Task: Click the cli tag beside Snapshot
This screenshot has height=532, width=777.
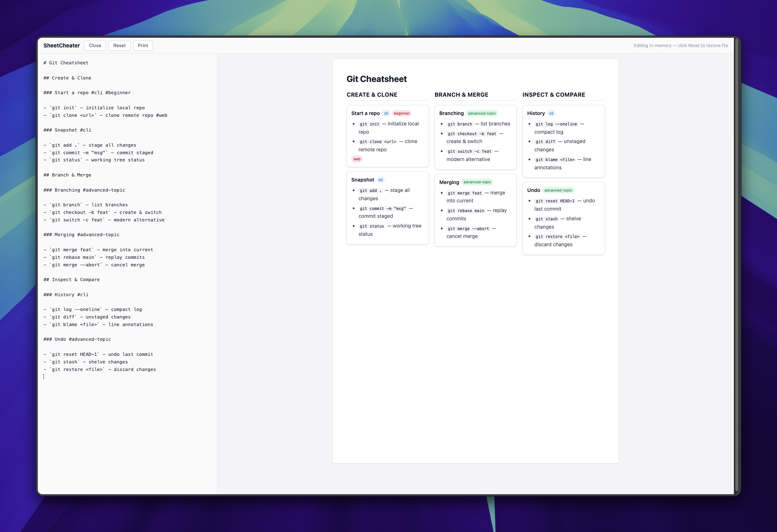Action: 380,180
